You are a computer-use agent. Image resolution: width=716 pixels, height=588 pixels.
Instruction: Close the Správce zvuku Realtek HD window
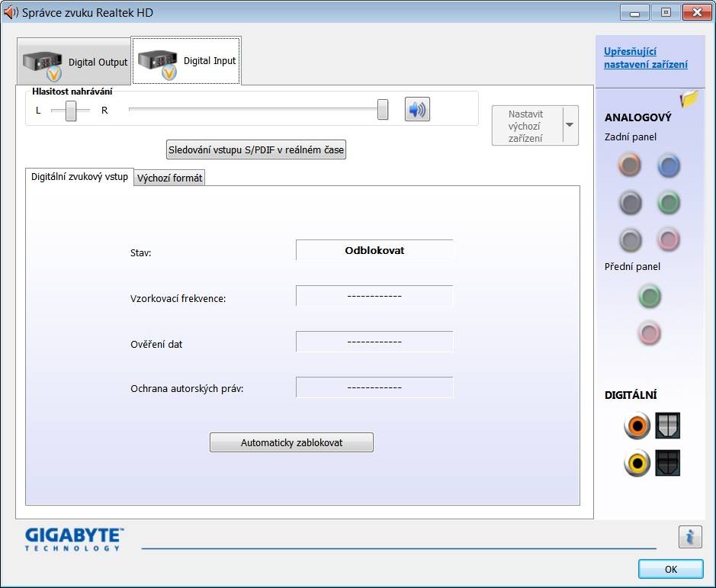click(x=697, y=13)
